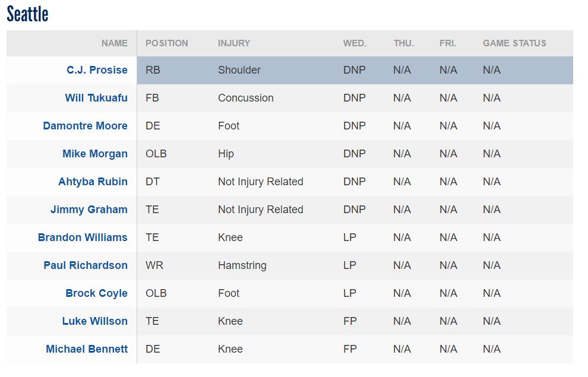Open Brock Coyle player link
This screenshot has width=588, height=377.
tap(97, 293)
